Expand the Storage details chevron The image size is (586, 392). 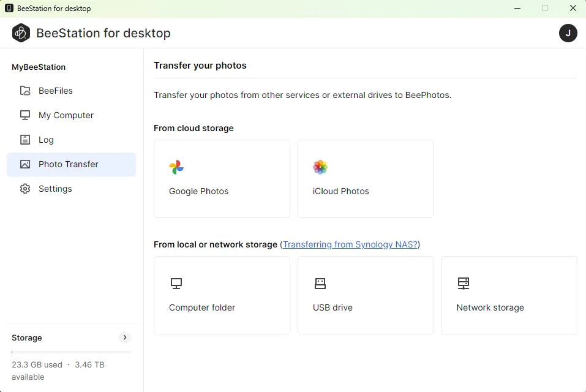[x=124, y=337]
